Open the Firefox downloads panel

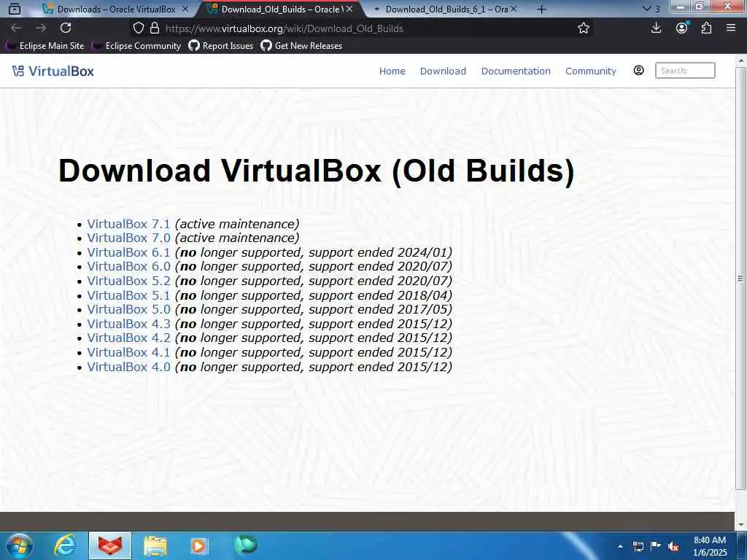click(x=656, y=28)
